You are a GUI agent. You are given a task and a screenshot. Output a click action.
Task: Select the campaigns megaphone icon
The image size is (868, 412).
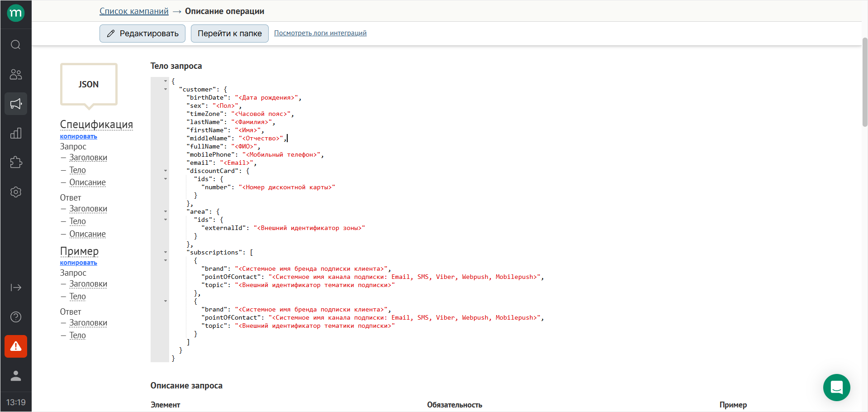tap(16, 104)
